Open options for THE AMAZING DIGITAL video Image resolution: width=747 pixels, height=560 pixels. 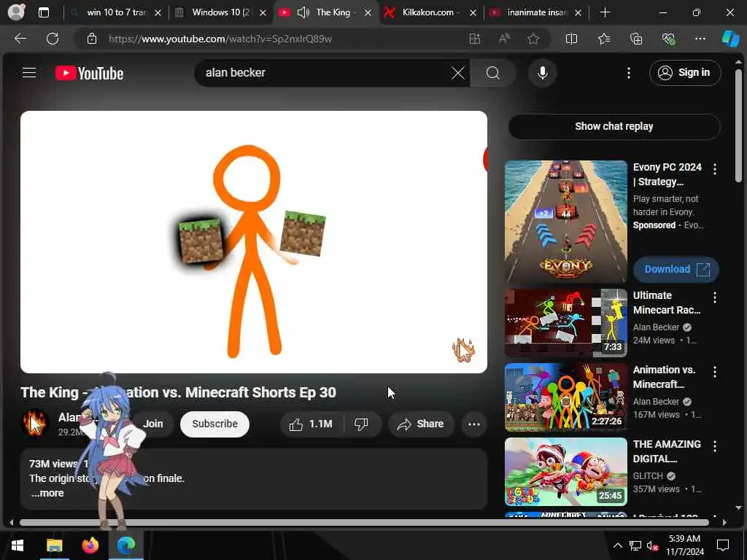click(715, 446)
